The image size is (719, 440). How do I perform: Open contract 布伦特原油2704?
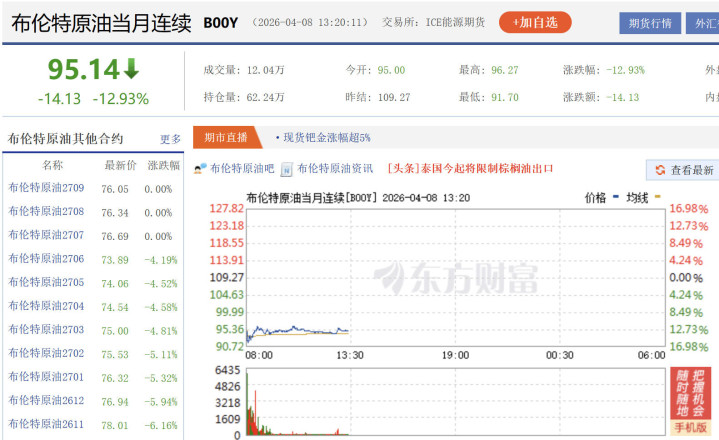pyautogui.click(x=46, y=306)
